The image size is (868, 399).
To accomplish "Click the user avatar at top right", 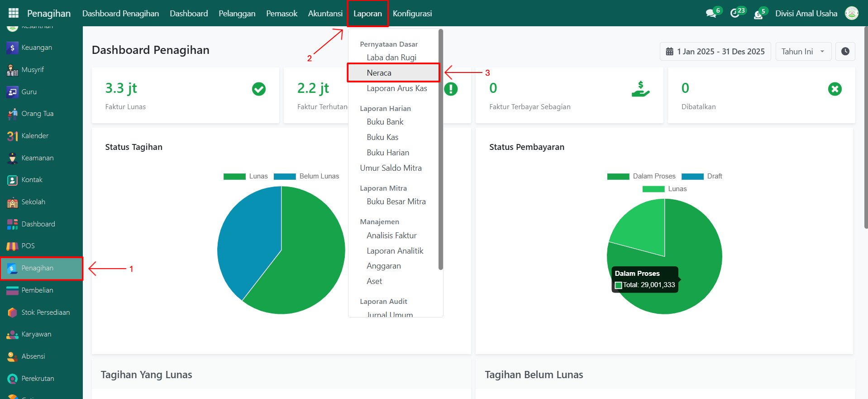I will [x=852, y=14].
